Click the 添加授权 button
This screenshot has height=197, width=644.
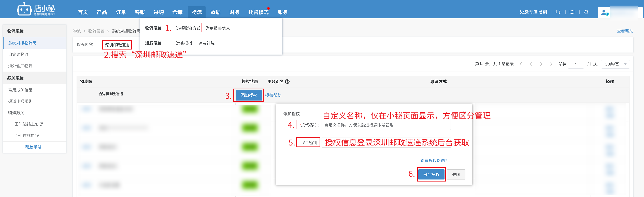(x=249, y=95)
